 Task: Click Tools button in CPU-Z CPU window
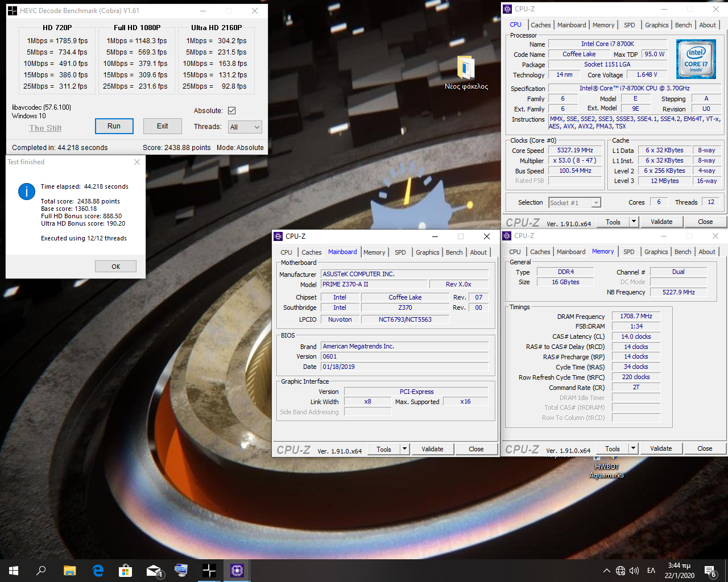pos(613,222)
